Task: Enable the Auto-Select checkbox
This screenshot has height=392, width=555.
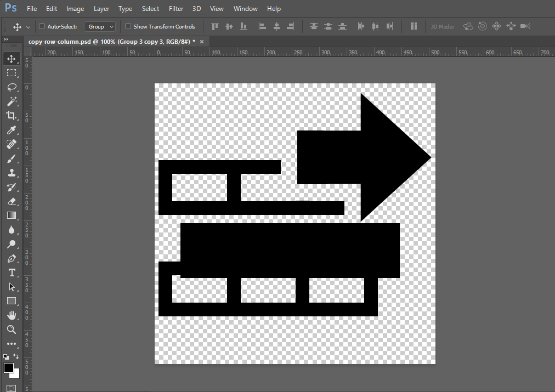Action: 41,26
